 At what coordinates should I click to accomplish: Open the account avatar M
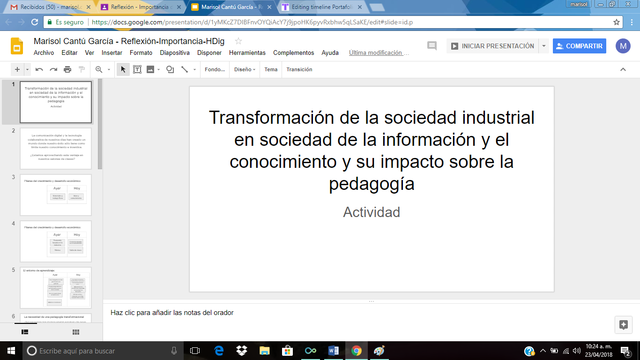(x=623, y=46)
